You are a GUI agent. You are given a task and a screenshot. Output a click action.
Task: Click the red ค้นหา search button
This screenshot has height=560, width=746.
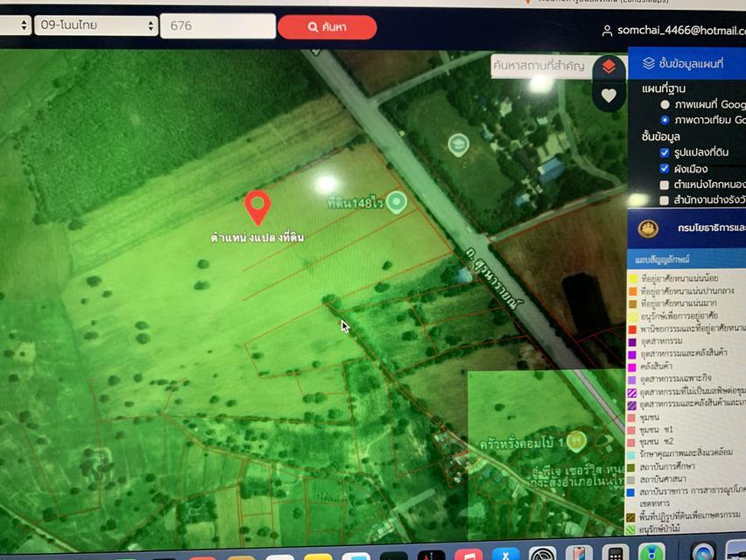click(x=327, y=27)
